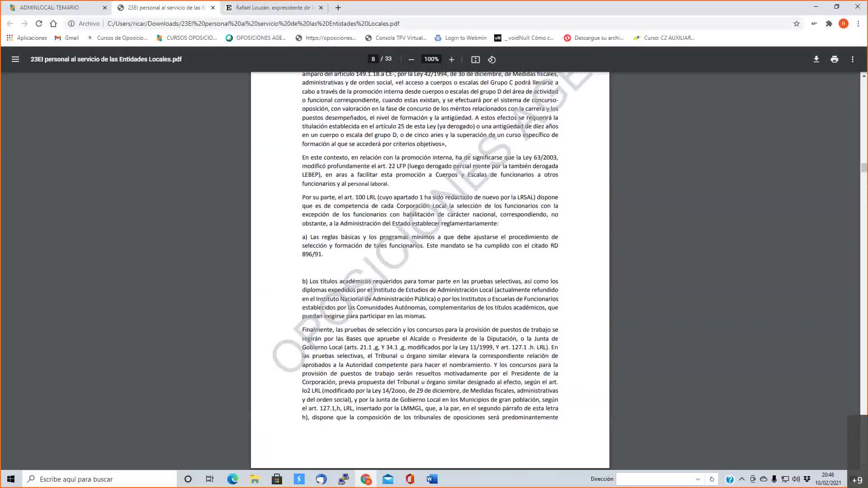Click the microphone tray icon
Screen dimensions: 868x488
[x=774, y=479]
